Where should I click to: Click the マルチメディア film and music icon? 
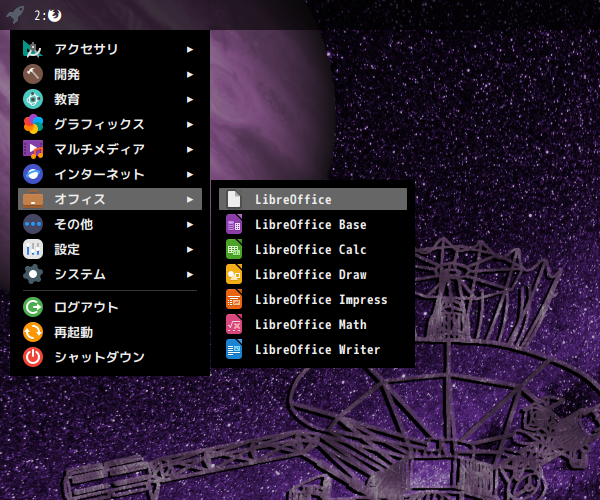[x=33, y=149]
